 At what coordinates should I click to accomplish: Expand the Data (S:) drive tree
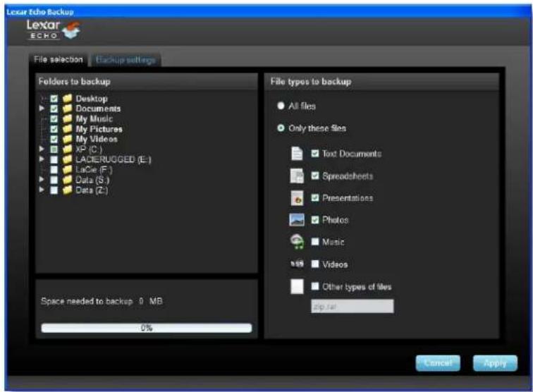coord(42,179)
